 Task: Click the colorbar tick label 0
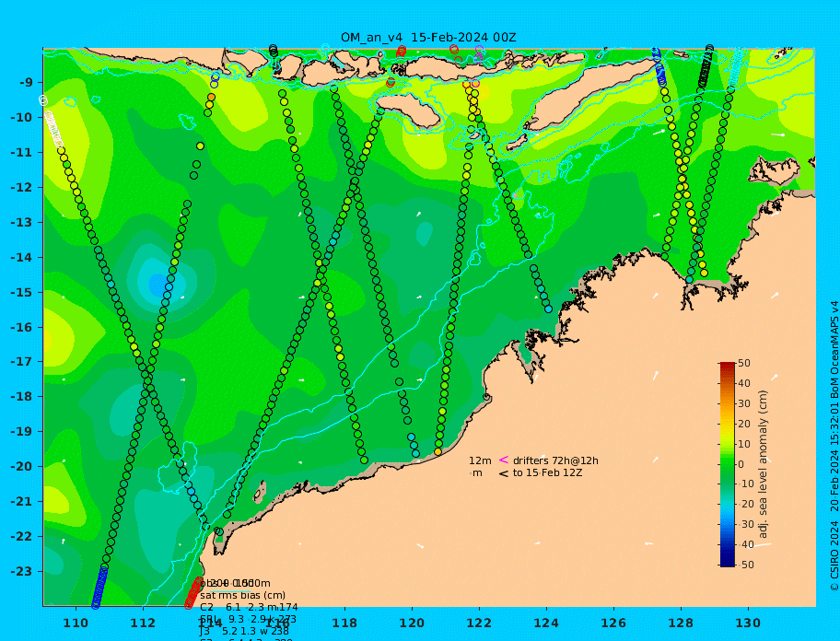point(741,464)
